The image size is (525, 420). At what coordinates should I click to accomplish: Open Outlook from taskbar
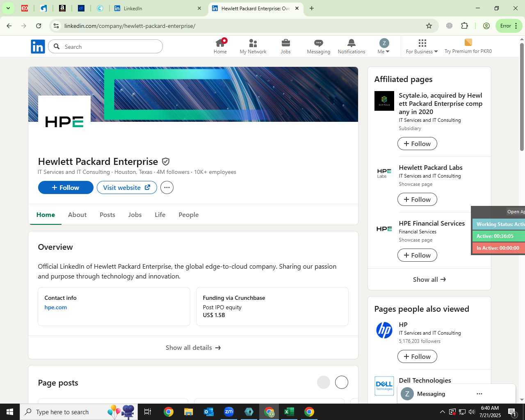pyautogui.click(x=209, y=412)
